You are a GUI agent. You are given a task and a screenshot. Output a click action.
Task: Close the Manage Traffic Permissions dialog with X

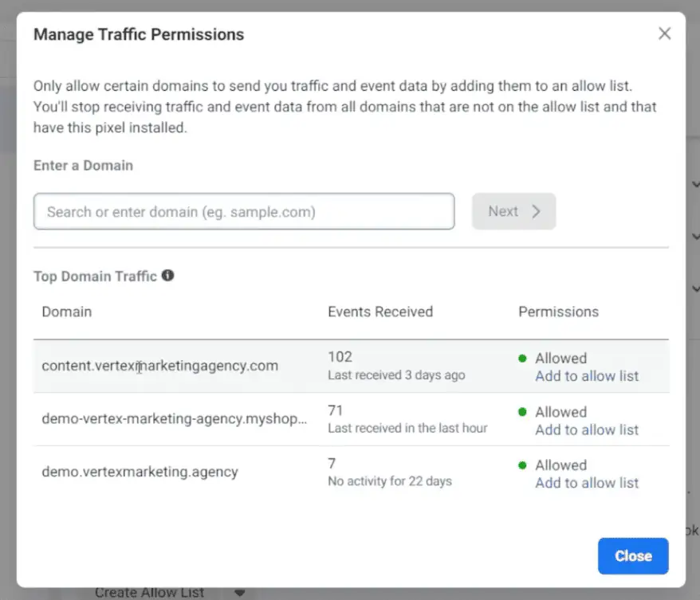[664, 33]
